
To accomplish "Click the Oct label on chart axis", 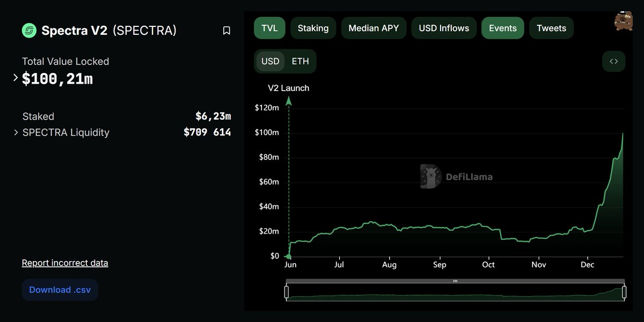I will click(x=488, y=265).
